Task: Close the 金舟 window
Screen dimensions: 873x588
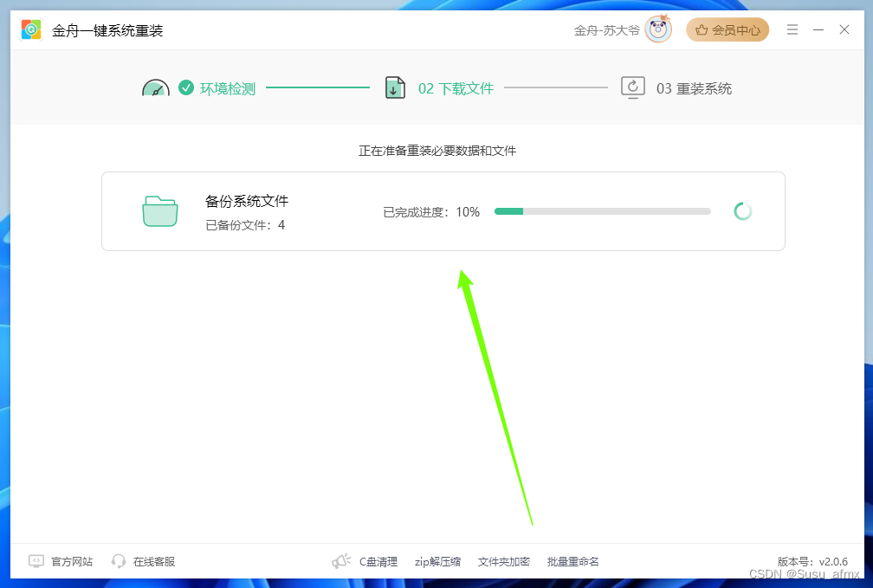Action: click(844, 29)
